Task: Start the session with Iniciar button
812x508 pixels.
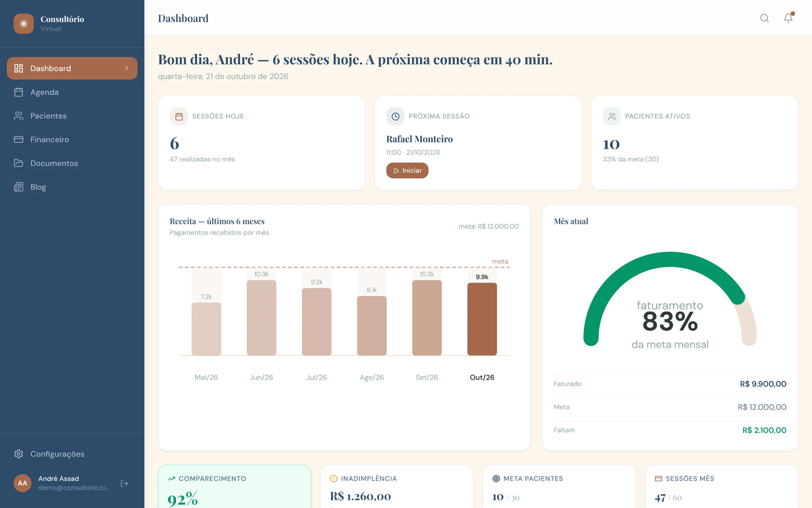Action: click(x=407, y=170)
